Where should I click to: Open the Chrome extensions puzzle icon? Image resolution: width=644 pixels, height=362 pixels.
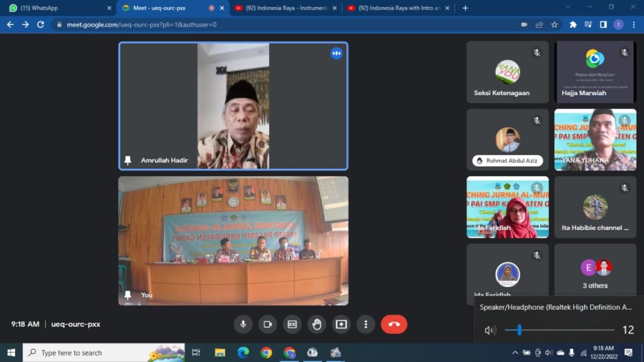click(573, 25)
